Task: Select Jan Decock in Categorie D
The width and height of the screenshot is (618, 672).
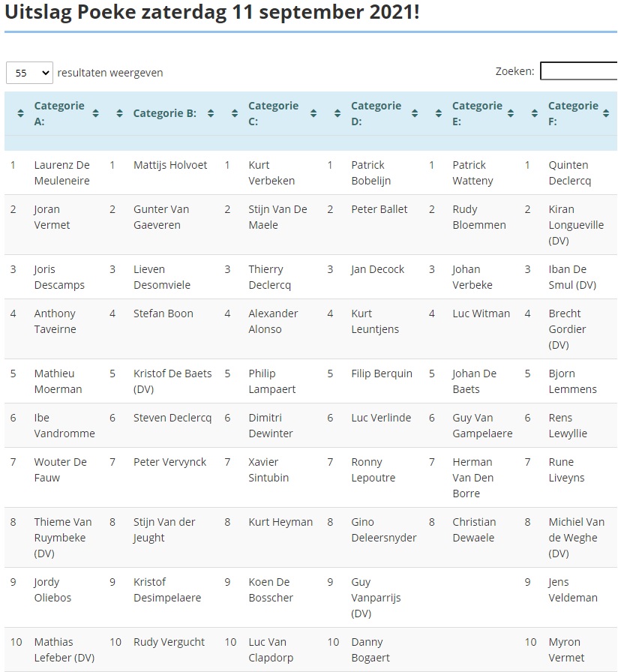Action: click(x=377, y=269)
